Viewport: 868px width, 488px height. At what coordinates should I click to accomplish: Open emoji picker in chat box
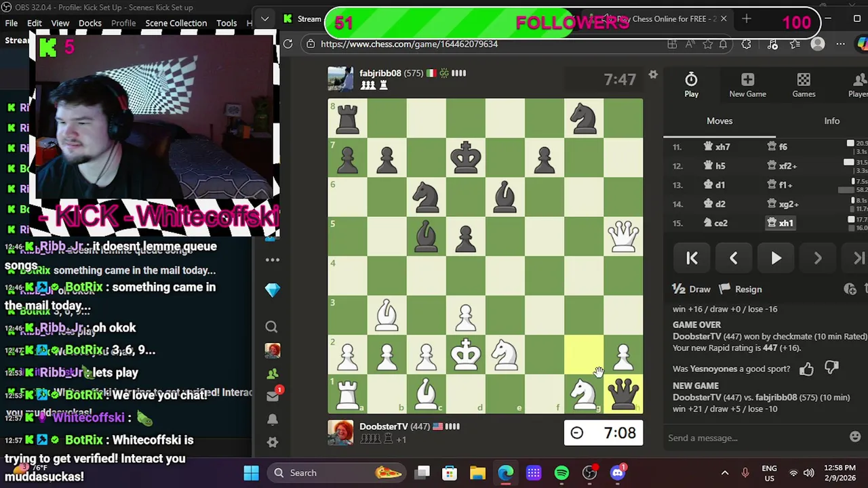[x=855, y=437]
